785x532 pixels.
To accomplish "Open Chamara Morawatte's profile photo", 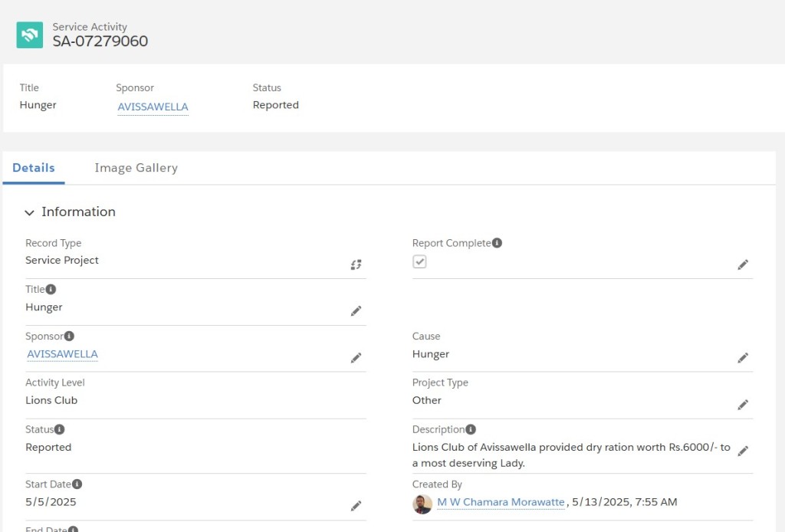I will pos(422,504).
